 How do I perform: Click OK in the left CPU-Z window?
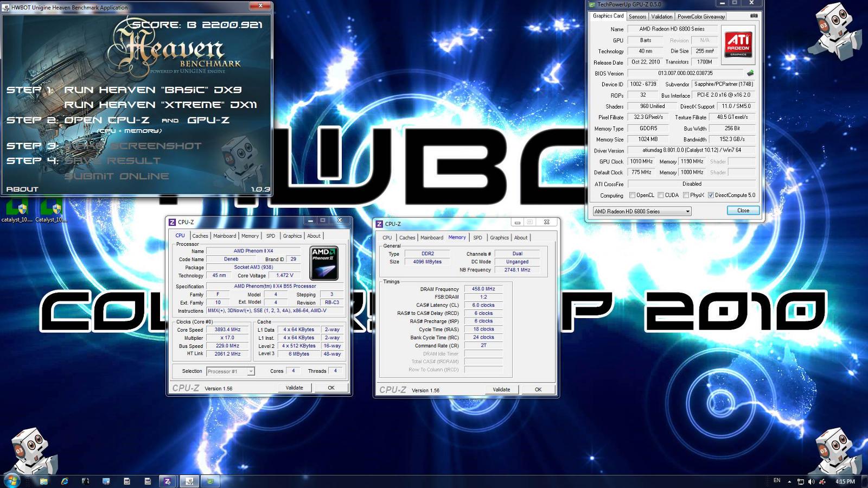tap(331, 388)
